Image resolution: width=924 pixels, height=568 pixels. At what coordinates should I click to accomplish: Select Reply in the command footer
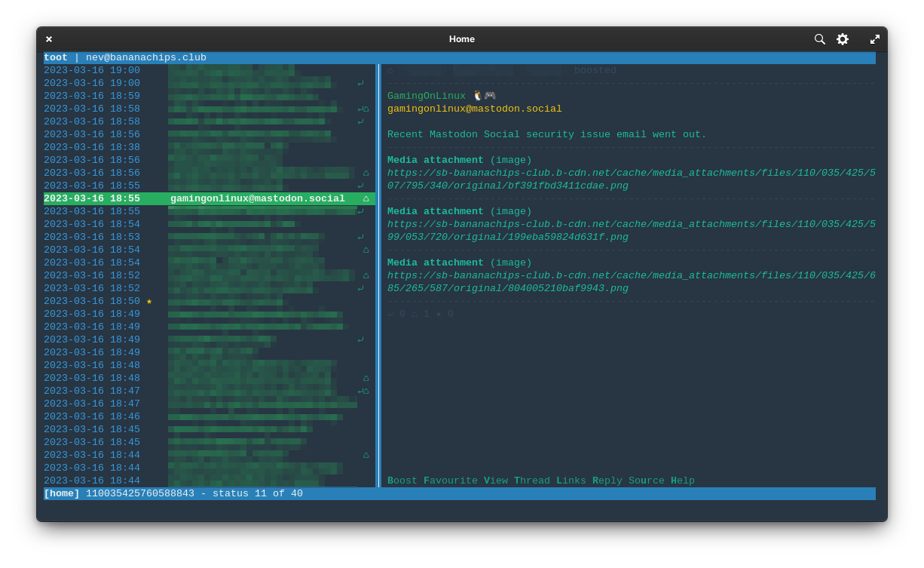coord(607,481)
